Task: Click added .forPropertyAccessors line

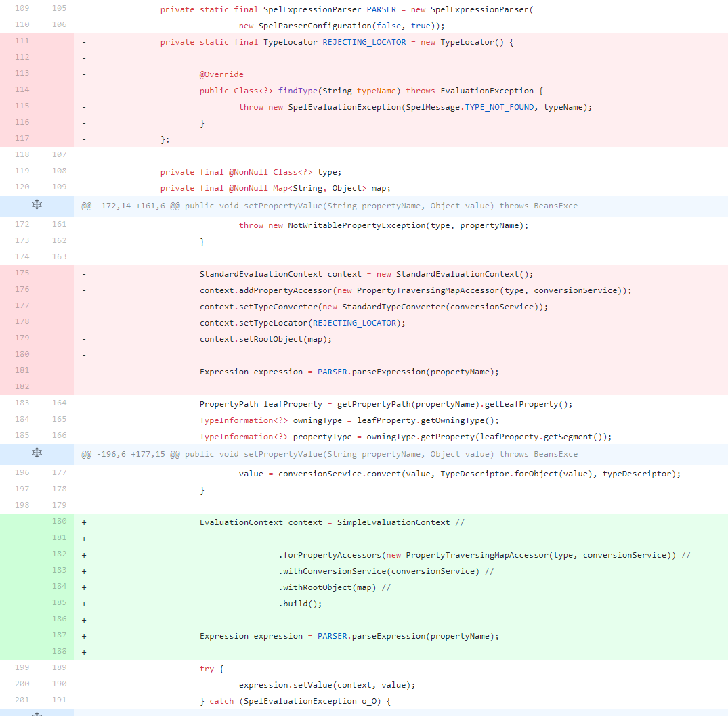Action: click(x=485, y=555)
